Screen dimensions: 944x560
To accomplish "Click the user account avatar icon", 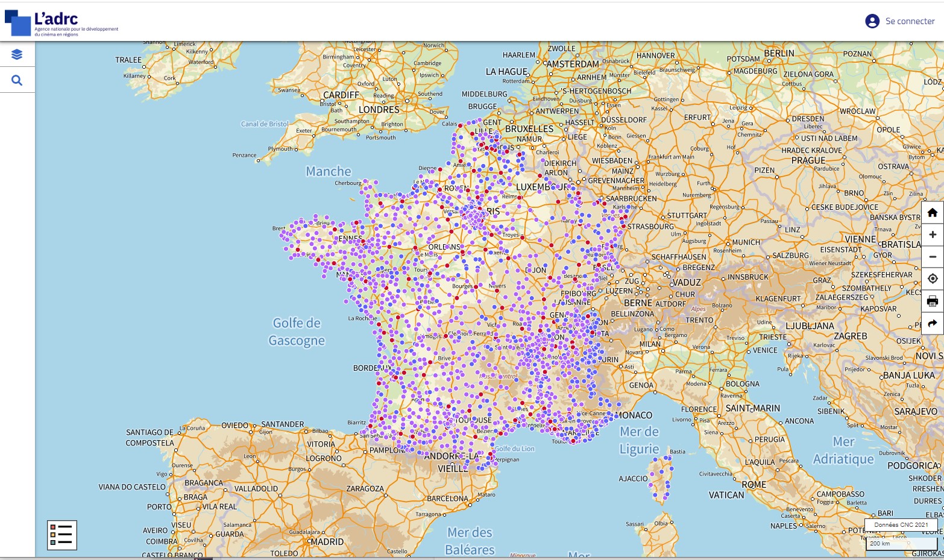I will click(872, 21).
